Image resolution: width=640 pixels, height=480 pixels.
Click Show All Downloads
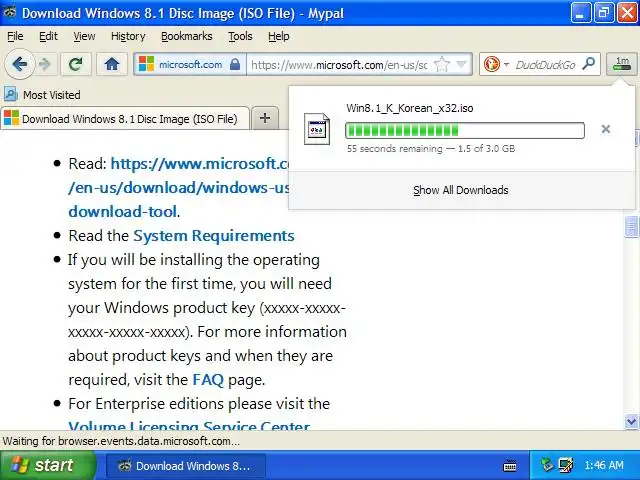pos(460,190)
